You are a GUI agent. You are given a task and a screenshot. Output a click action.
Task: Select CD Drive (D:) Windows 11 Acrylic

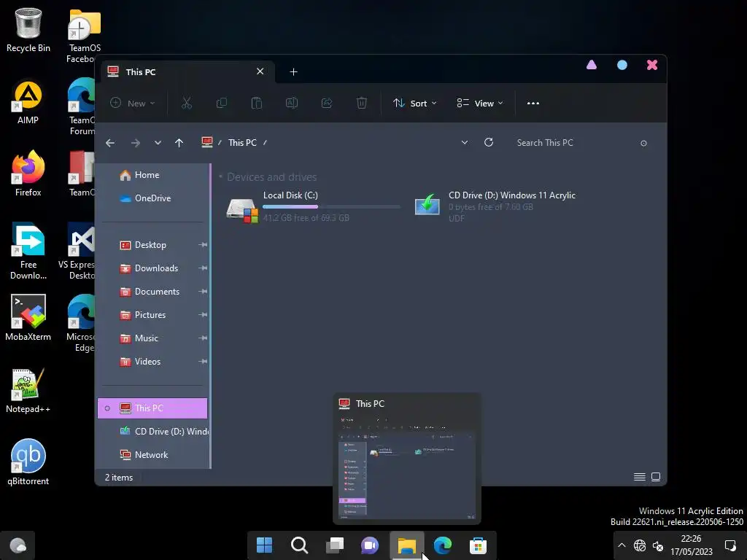495,207
